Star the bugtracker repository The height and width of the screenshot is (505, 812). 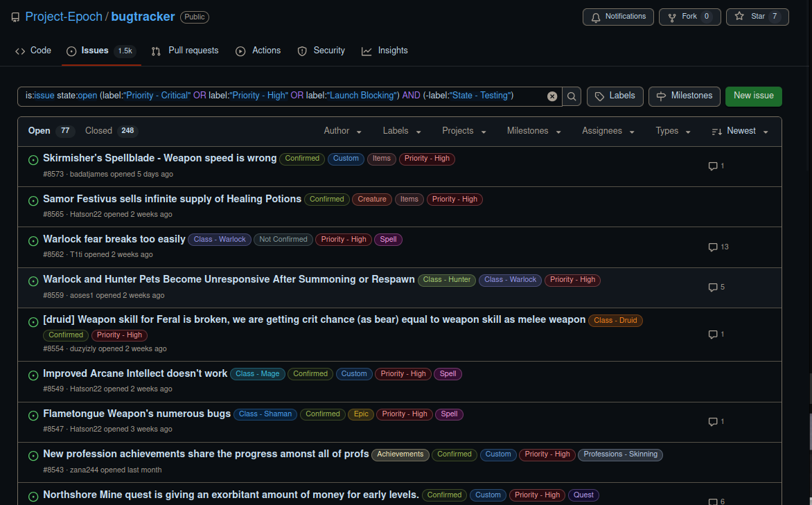[x=757, y=17]
